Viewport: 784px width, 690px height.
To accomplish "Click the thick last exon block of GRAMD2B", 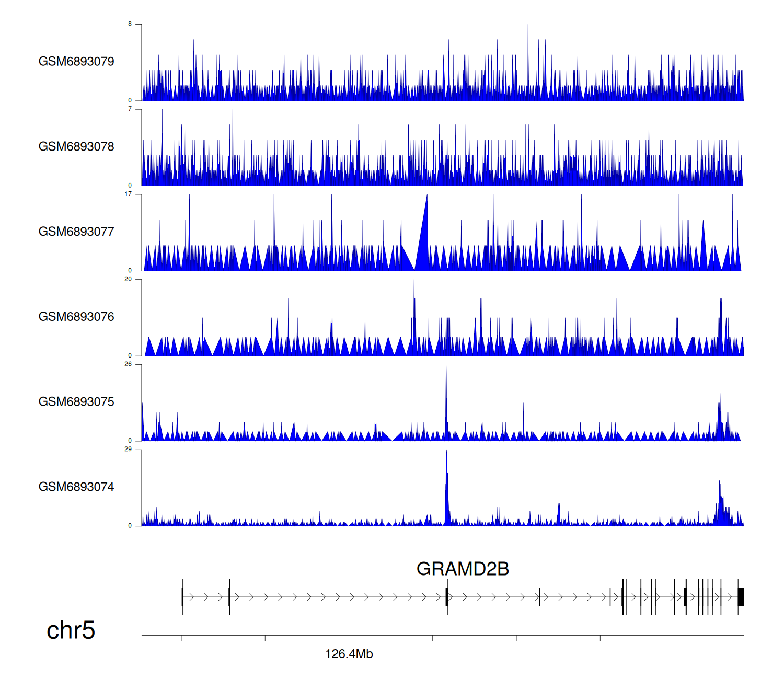I will [x=741, y=597].
